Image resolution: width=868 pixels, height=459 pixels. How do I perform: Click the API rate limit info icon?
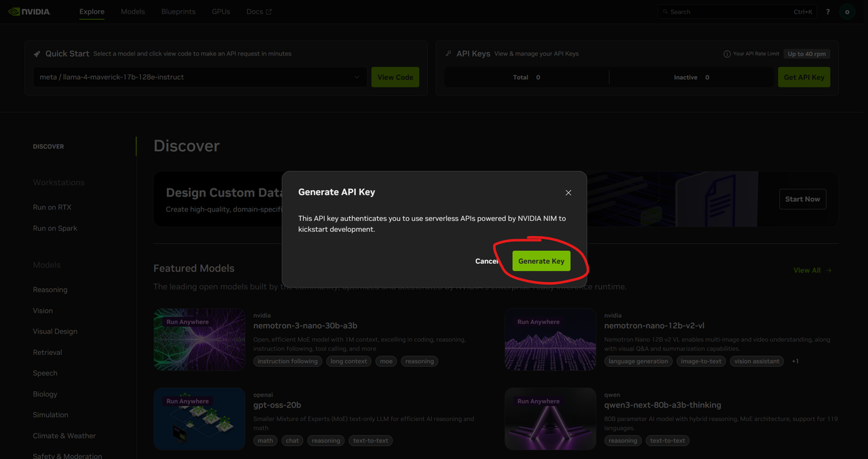tap(727, 54)
